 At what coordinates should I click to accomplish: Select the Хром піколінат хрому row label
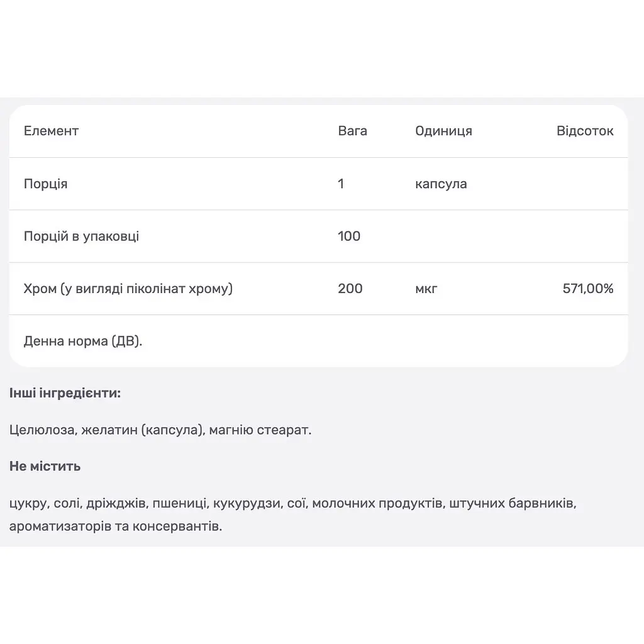pos(128,289)
